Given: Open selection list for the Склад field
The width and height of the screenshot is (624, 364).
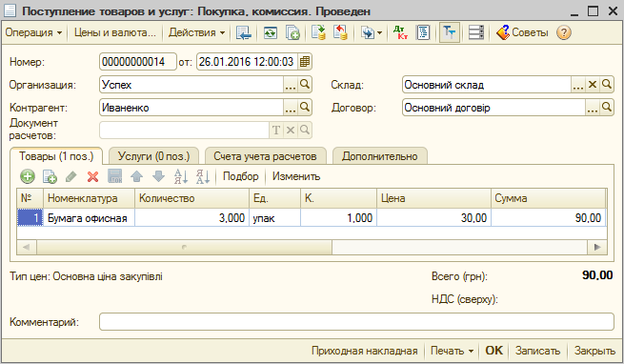Looking at the screenshot, I should tap(578, 85).
